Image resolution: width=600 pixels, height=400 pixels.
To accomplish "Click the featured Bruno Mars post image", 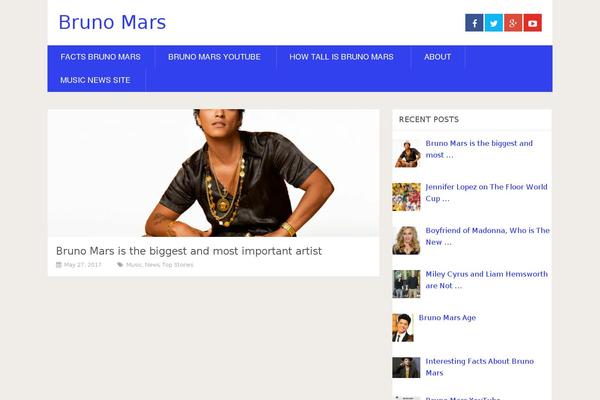I will coord(214,173).
